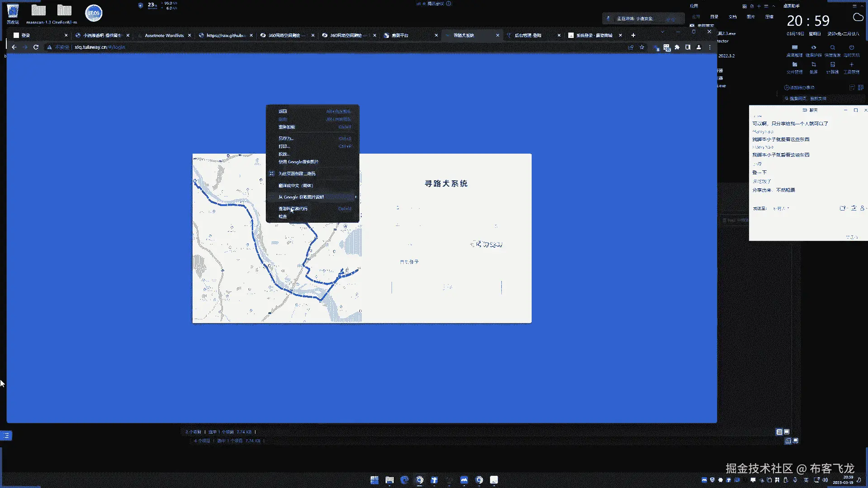Open a new browser tab
This screenshot has height=488, width=868.
pyautogui.click(x=633, y=35)
